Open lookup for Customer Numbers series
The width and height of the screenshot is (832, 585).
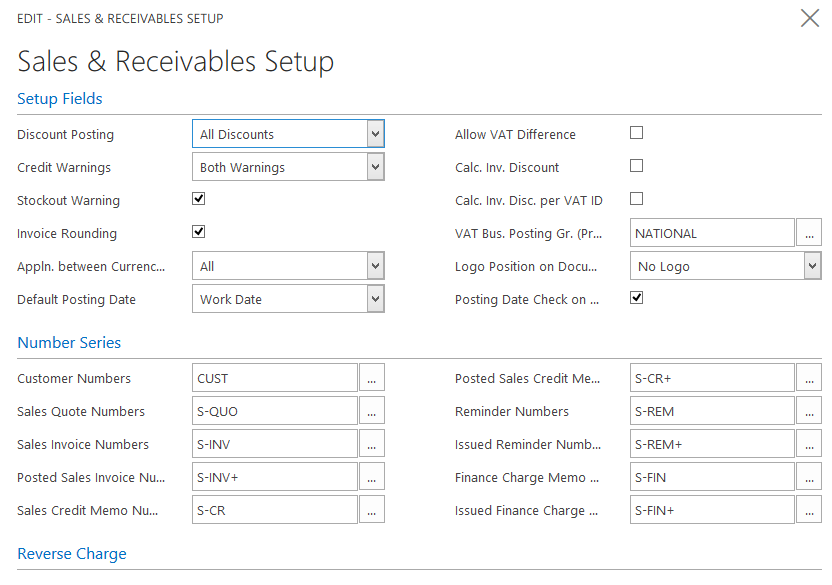[371, 378]
